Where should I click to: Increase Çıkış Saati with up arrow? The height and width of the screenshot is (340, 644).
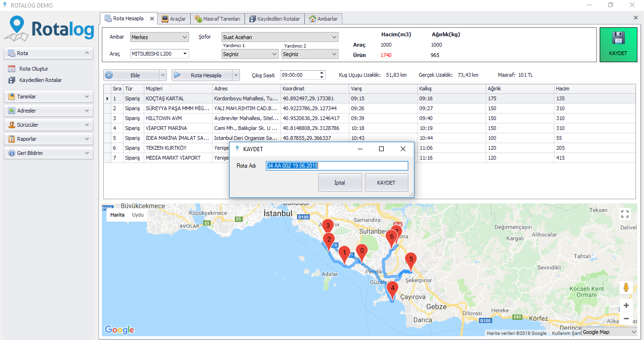tap(322, 73)
